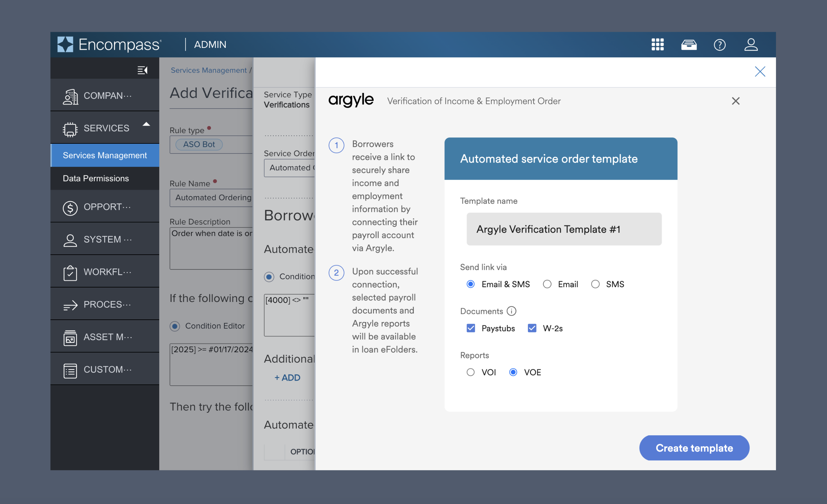Select SMS only link option
Viewport: 827px width, 504px height.
tap(595, 284)
